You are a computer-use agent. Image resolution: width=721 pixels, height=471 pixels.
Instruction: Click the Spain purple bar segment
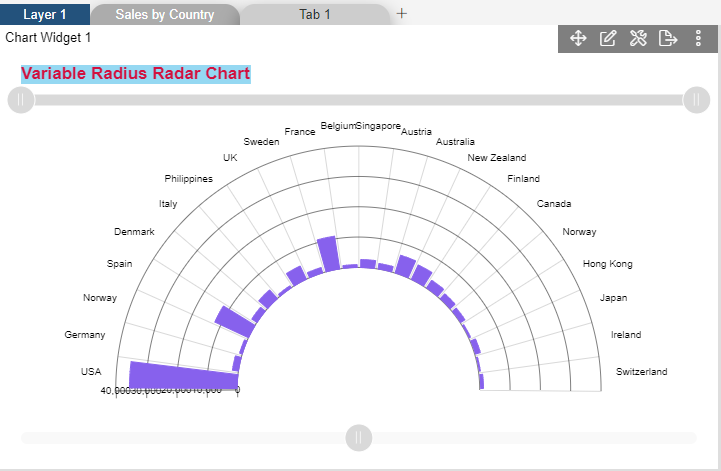235,322
